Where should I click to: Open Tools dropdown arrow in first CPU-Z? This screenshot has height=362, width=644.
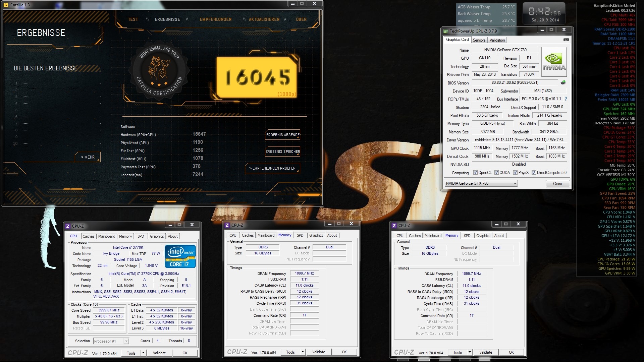[143, 353]
